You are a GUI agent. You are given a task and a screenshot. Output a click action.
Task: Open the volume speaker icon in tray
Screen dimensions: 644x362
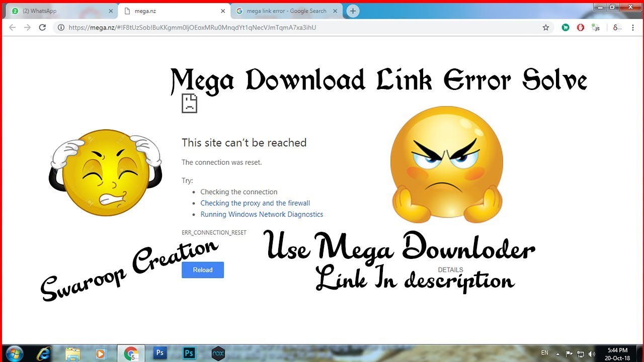pos(592,354)
